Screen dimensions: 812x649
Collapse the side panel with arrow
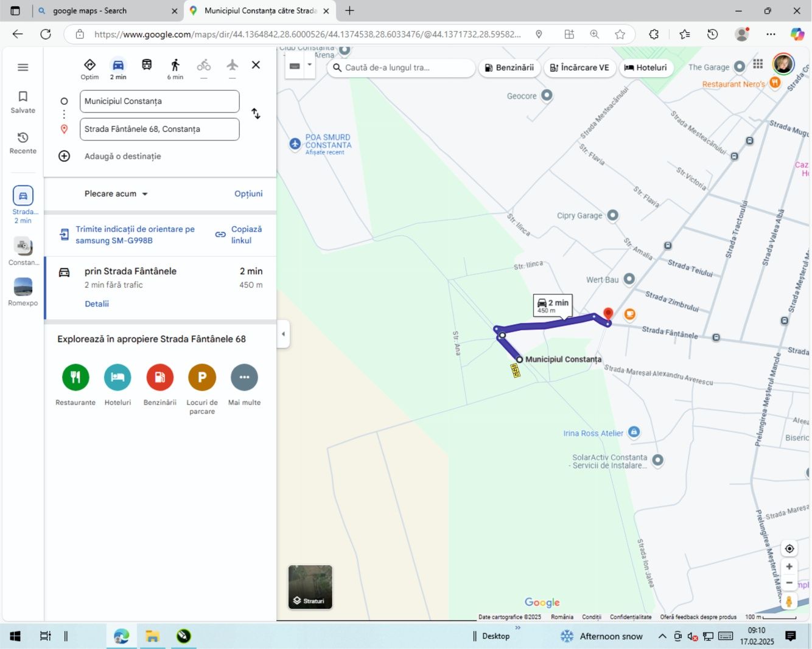click(x=283, y=334)
